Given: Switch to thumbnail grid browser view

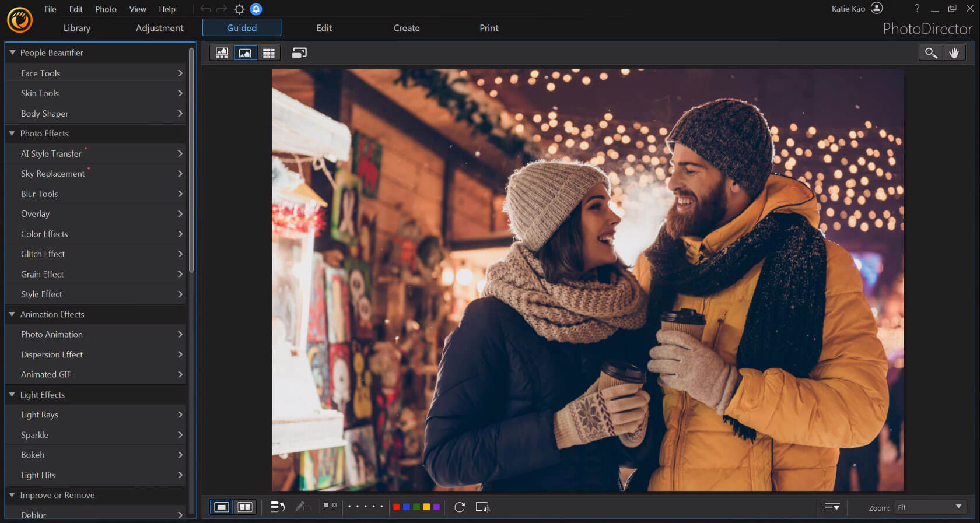Looking at the screenshot, I should [268, 53].
